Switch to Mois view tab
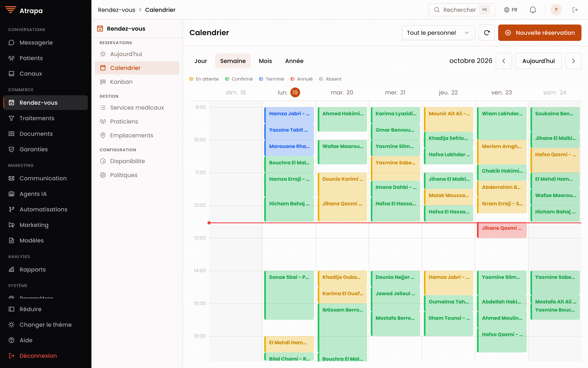 [265, 61]
